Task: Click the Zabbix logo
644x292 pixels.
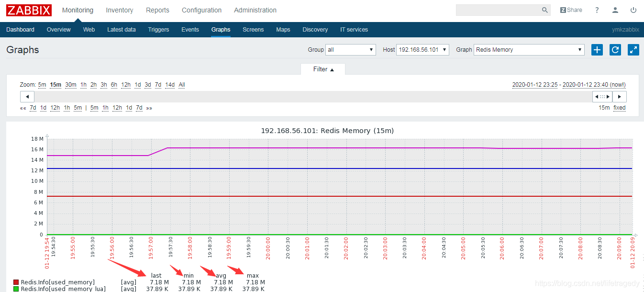Action: click(x=29, y=10)
